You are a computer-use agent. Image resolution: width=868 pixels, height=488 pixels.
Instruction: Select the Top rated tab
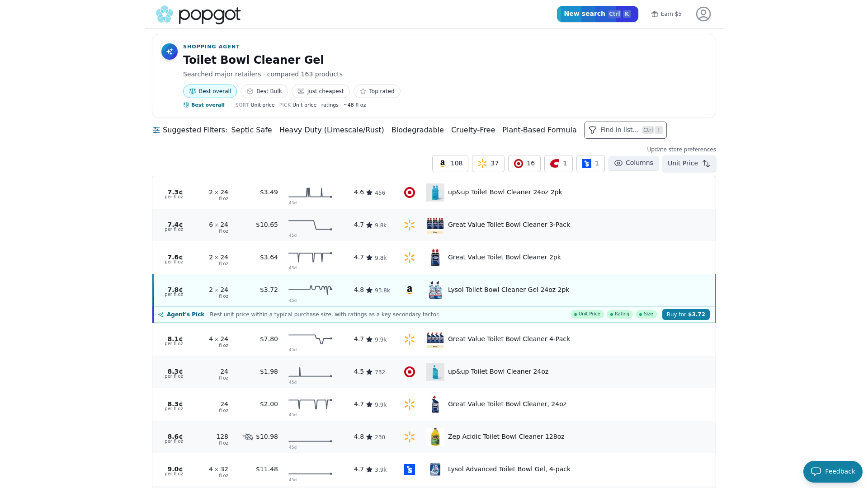[x=377, y=91]
